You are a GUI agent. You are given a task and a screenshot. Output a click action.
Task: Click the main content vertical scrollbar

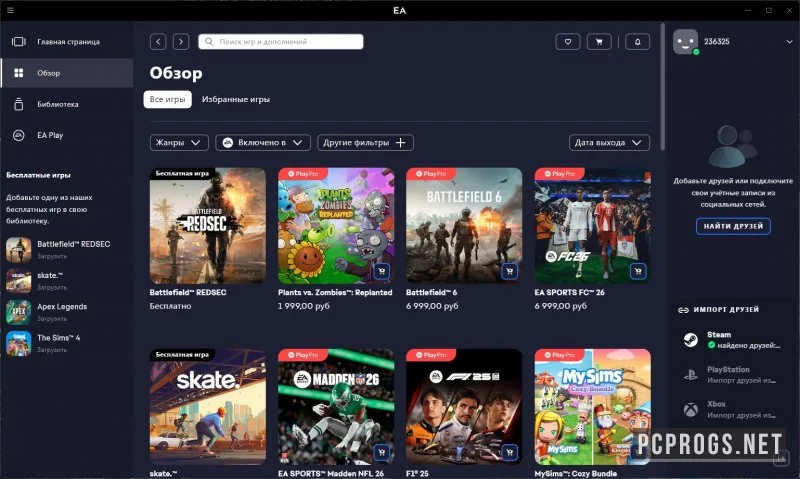[662, 87]
